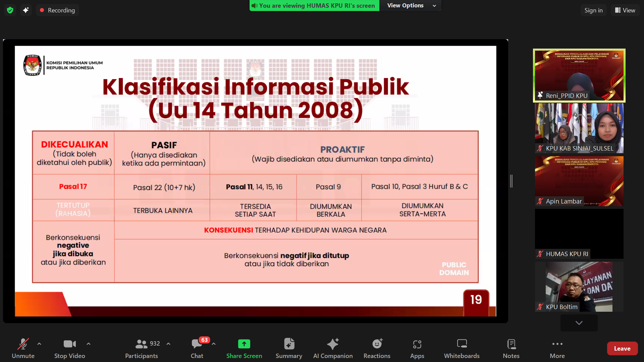Unmute the microphone

(23, 344)
